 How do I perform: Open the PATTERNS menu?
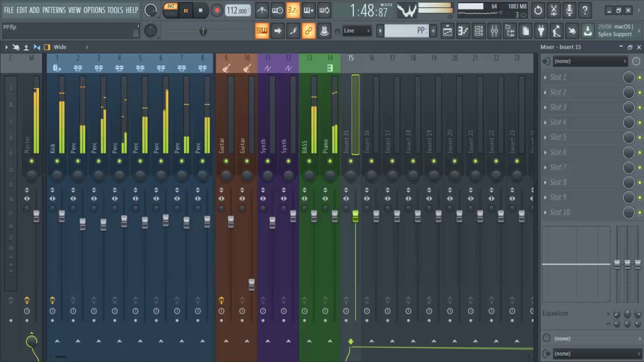coord(54,10)
